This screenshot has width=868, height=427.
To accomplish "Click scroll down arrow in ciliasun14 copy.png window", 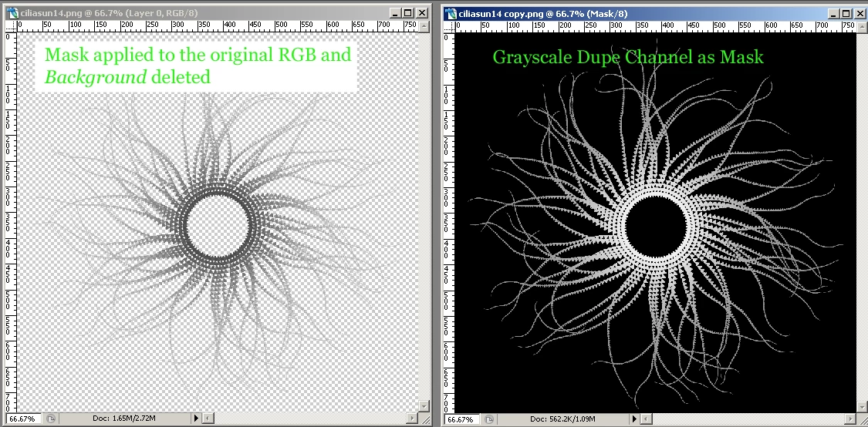I will point(861,408).
